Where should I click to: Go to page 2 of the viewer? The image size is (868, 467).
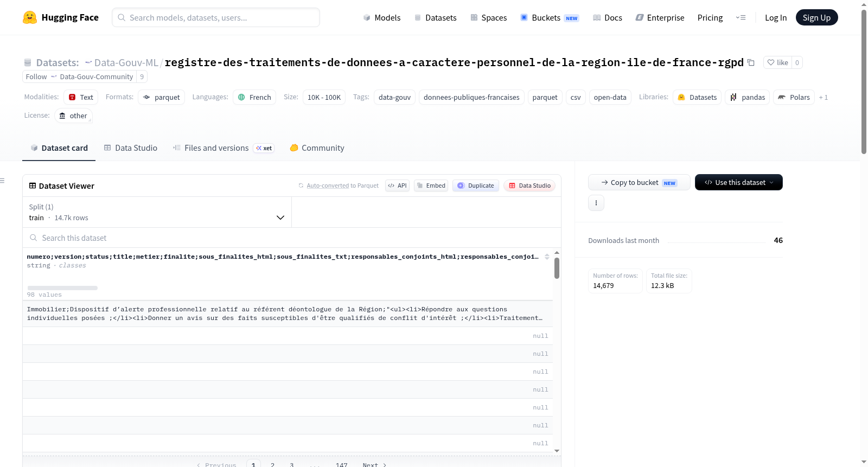(272, 465)
